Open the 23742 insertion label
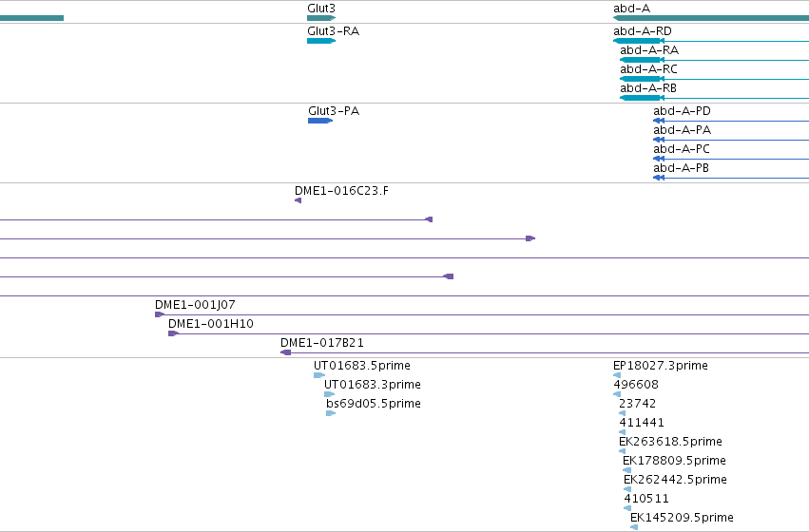The height and width of the screenshot is (532, 809). click(x=637, y=404)
